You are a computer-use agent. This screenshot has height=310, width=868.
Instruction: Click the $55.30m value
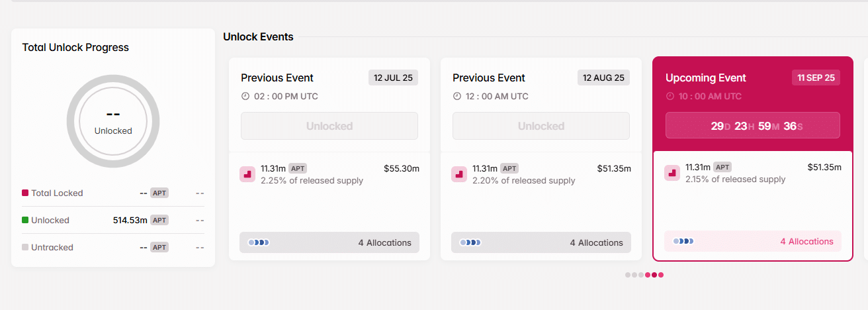402,168
